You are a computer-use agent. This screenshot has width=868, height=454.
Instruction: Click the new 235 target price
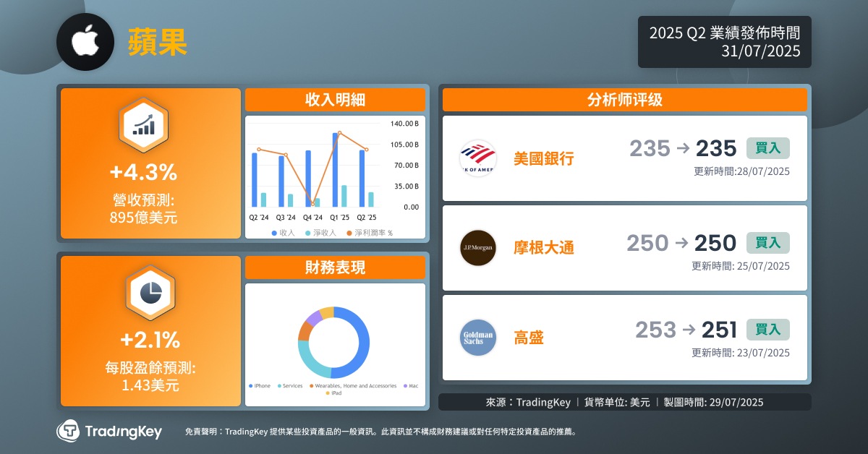[x=716, y=148]
